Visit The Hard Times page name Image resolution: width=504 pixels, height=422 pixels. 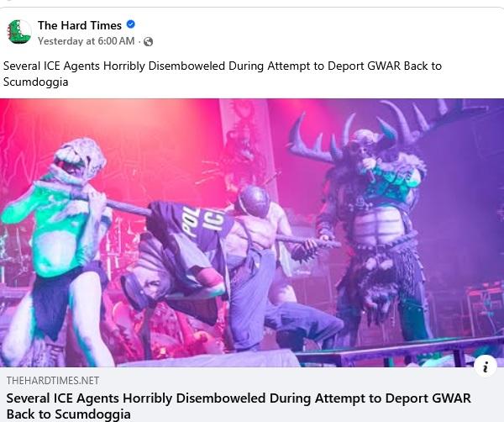tap(80, 25)
